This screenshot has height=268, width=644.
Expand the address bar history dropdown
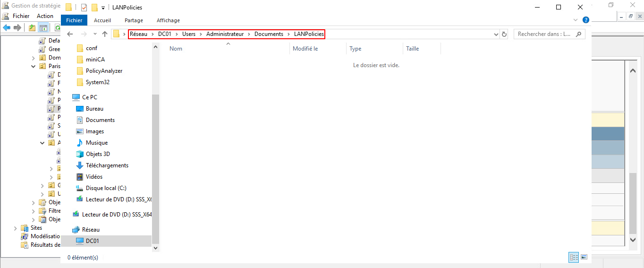point(496,34)
